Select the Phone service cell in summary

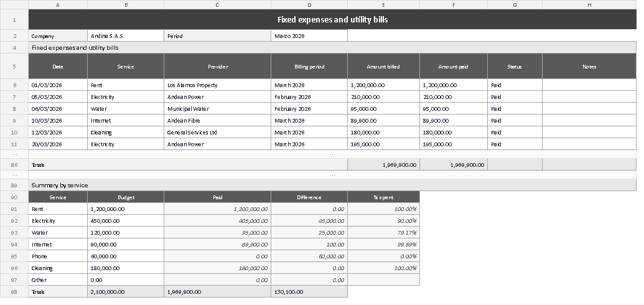click(58, 256)
